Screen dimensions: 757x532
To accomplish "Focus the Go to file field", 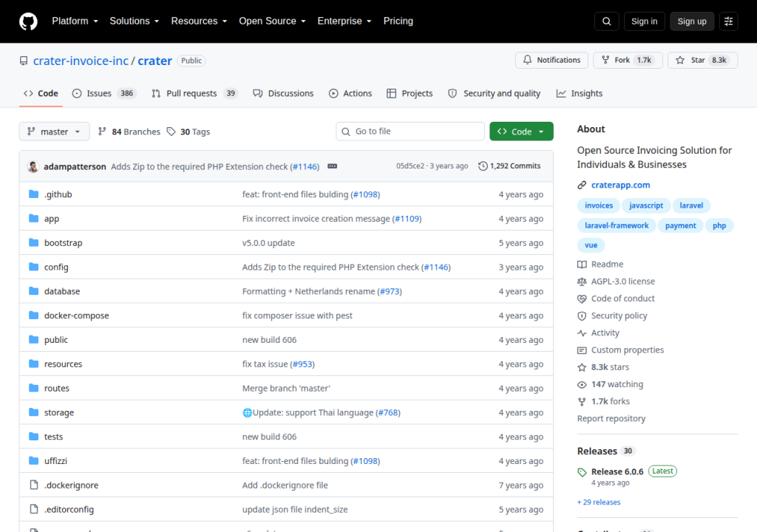I will click(x=410, y=132).
